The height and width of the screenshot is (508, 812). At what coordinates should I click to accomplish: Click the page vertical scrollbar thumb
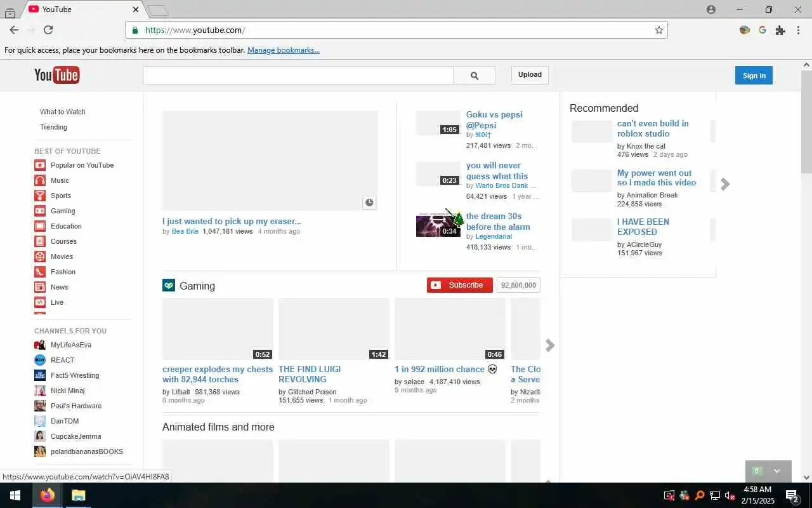[x=806, y=121]
